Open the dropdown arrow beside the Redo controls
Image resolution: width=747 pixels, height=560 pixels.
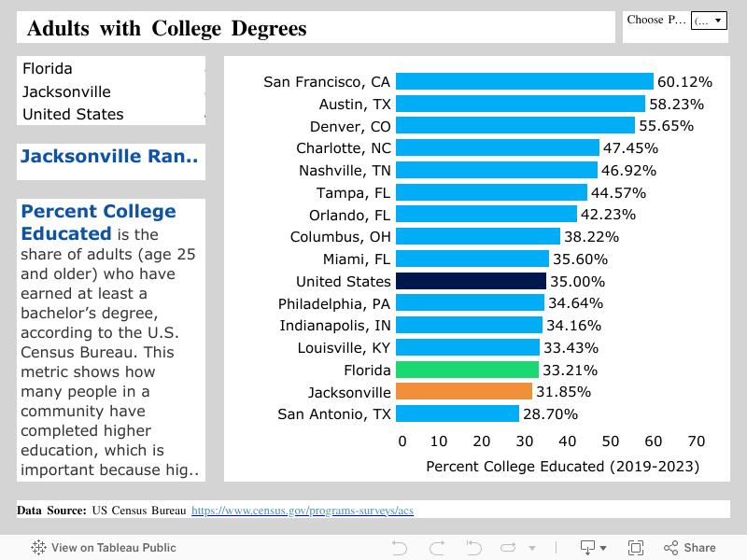coord(530,548)
